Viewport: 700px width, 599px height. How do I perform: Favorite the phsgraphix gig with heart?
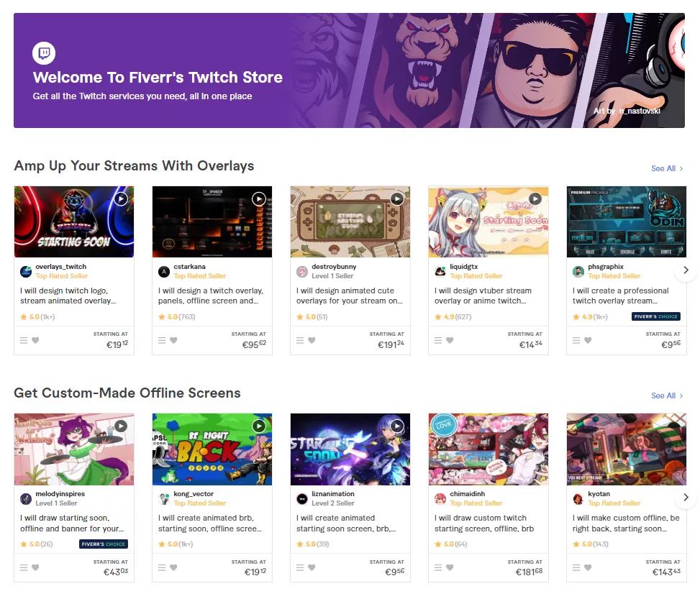(588, 340)
